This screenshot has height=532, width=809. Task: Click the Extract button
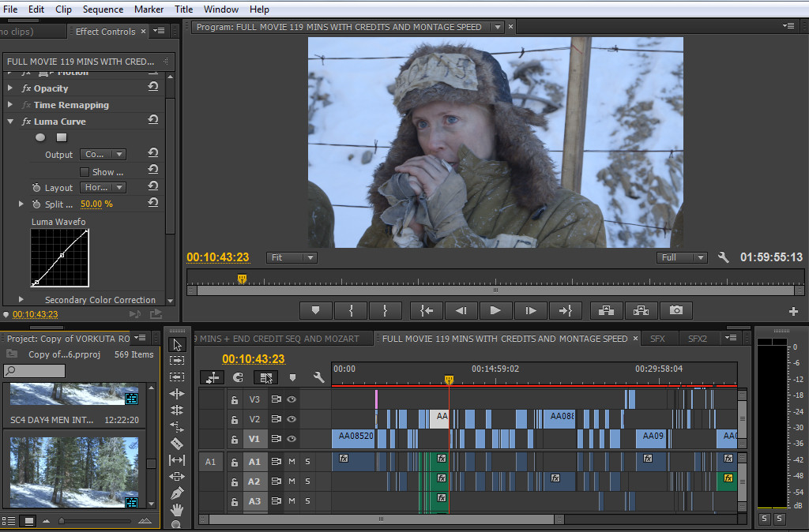tap(641, 310)
